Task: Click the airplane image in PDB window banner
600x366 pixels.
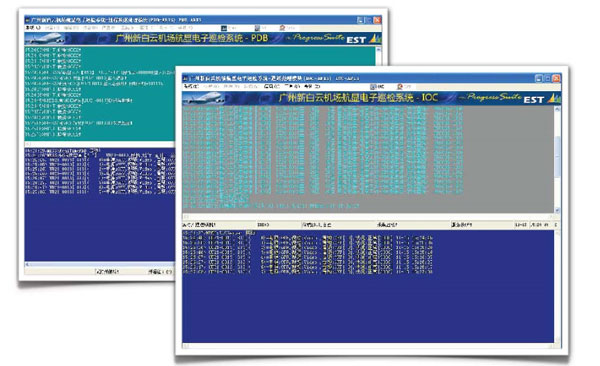Action: point(46,39)
